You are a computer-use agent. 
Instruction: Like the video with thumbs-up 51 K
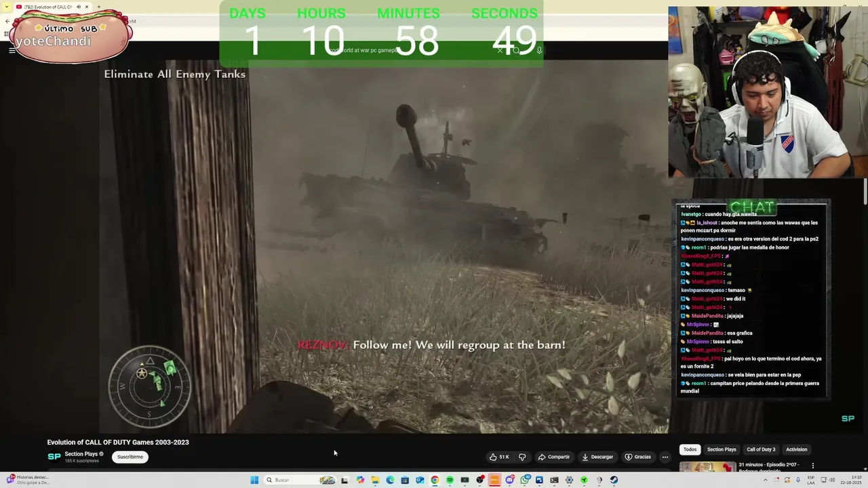click(x=499, y=457)
